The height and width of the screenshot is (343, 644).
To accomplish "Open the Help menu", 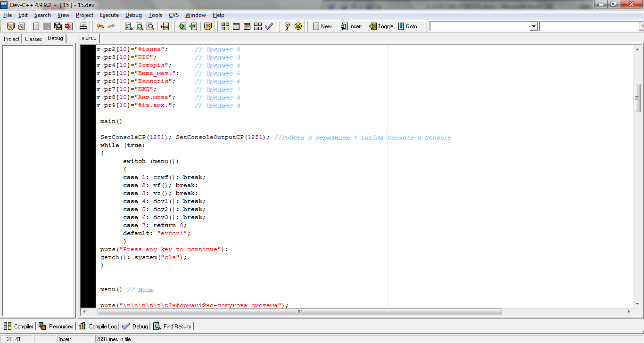I will [x=218, y=15].
